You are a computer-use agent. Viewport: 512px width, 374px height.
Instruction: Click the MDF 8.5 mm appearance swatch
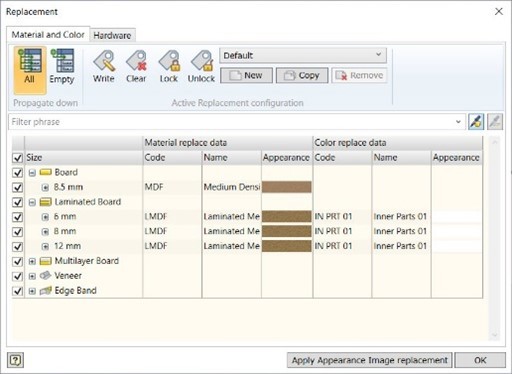tap(287, 187)
